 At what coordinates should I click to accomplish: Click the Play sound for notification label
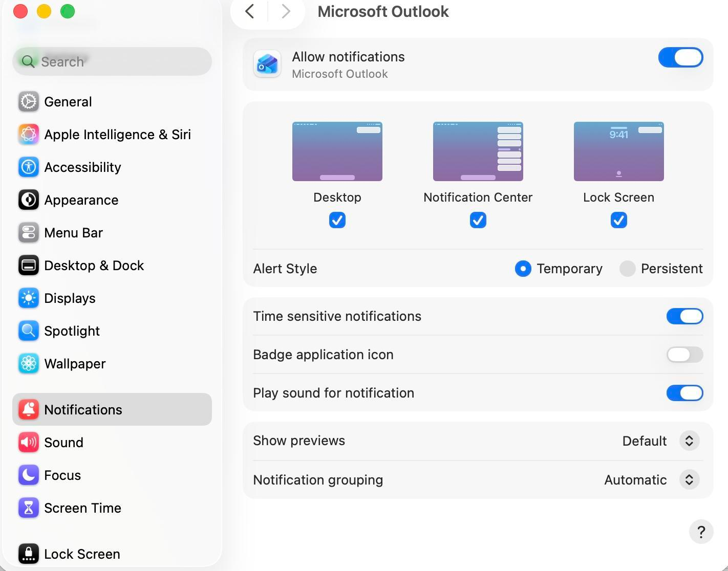tap(334, 393)
